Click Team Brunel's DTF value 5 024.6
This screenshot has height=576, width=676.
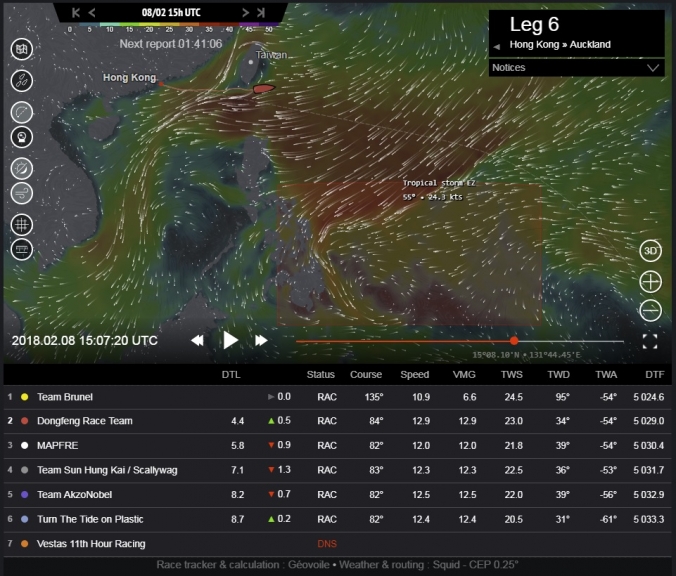click(648, 397)
